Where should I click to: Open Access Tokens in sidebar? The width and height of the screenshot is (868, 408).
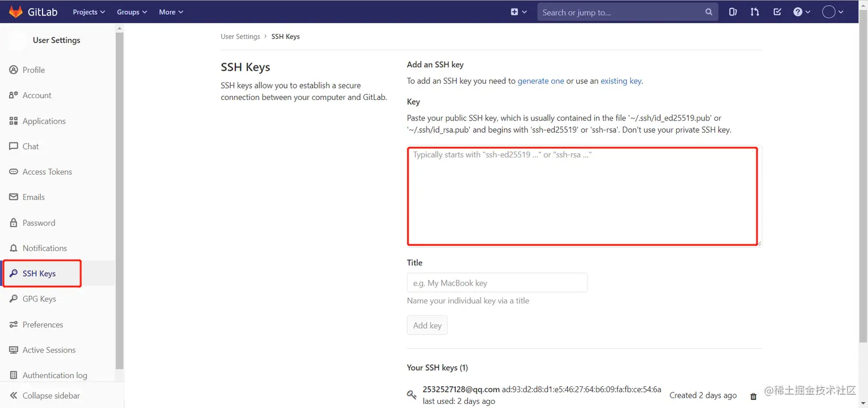(47, 172)
